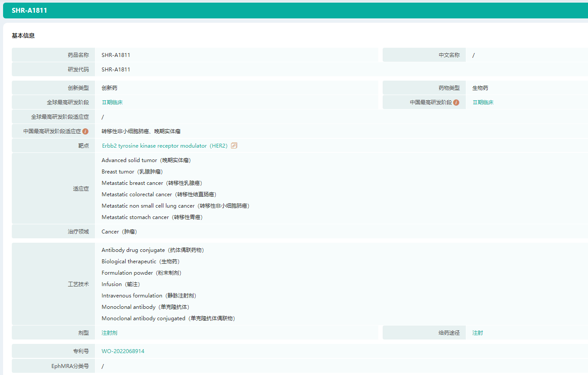The image size is (588, 375).
Task: Select the 创新药 value
Action: (109, 88)
